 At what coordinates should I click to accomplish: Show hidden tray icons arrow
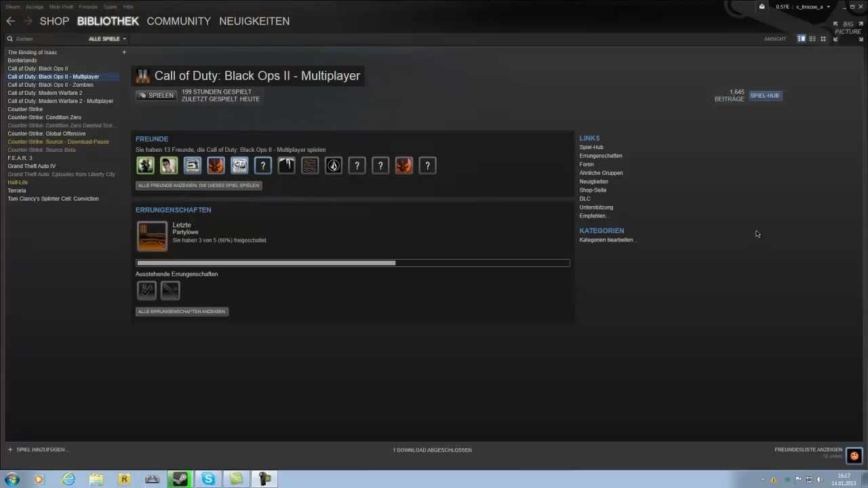(x=762, y=479)
